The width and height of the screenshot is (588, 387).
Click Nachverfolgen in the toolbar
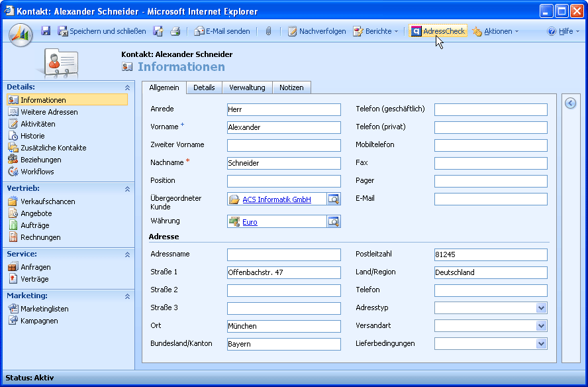317,31
